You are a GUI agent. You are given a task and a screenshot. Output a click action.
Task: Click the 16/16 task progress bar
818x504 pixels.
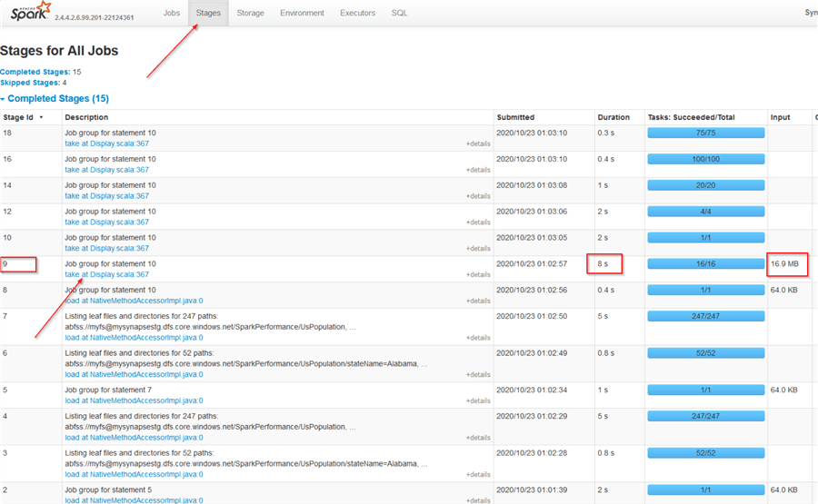[706, 263]
